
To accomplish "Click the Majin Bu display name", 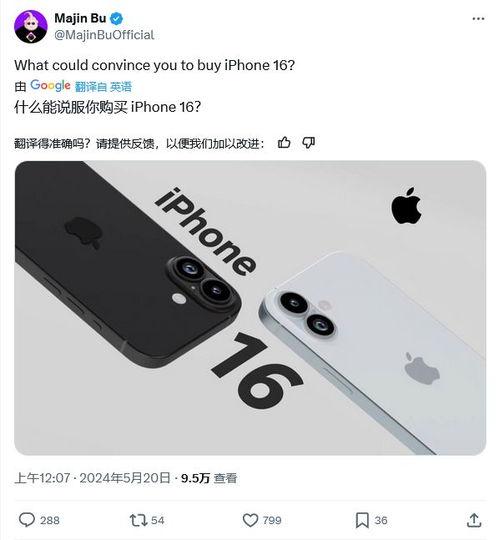I will click(x=80, y=18).
